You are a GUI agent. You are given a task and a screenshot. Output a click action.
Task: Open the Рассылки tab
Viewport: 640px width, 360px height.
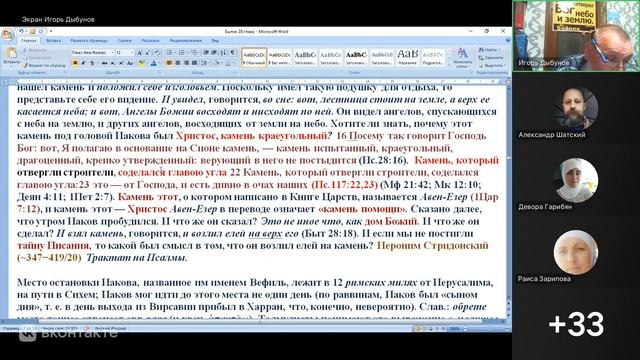tap(150, 40)
